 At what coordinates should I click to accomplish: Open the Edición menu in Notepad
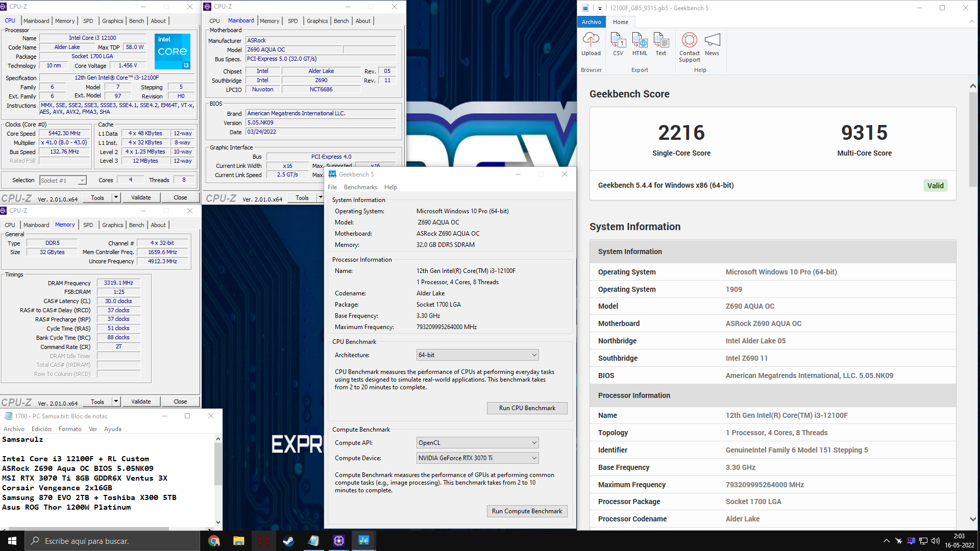[41, 429]
